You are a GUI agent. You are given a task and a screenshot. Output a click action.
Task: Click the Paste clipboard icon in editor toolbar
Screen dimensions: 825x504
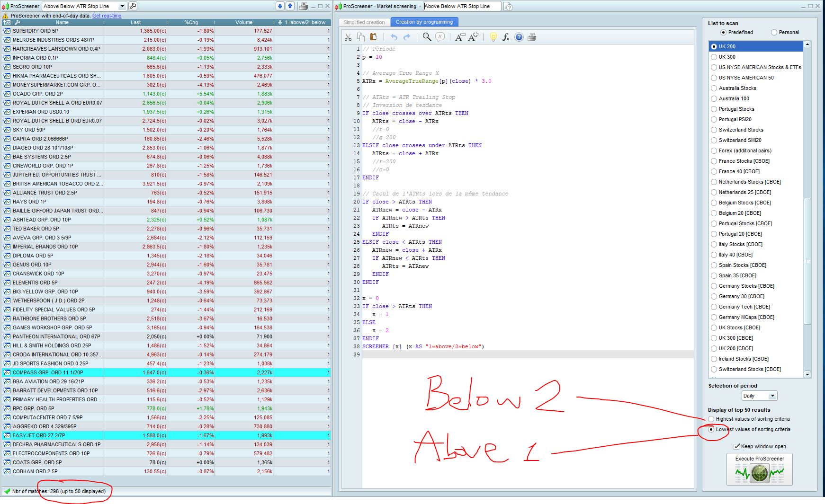(x=374, y=37)
